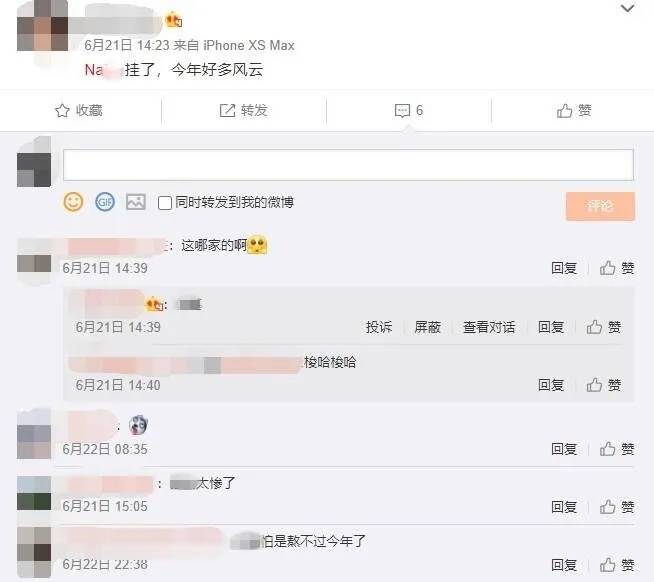The width and height of the screenshot is (654, 582).
Task: Open the post author's avatar thumbnail
Action: (x=42, y=26)
